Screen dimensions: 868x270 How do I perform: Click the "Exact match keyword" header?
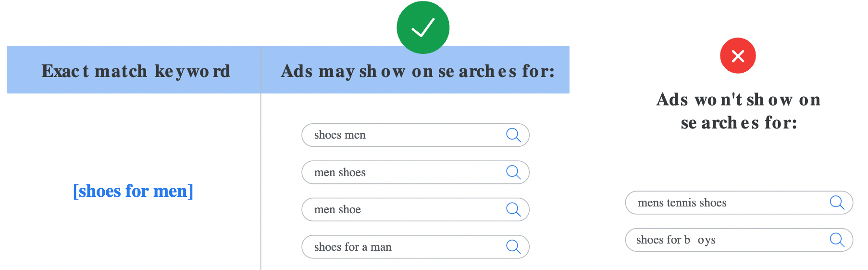coord(136,71)
